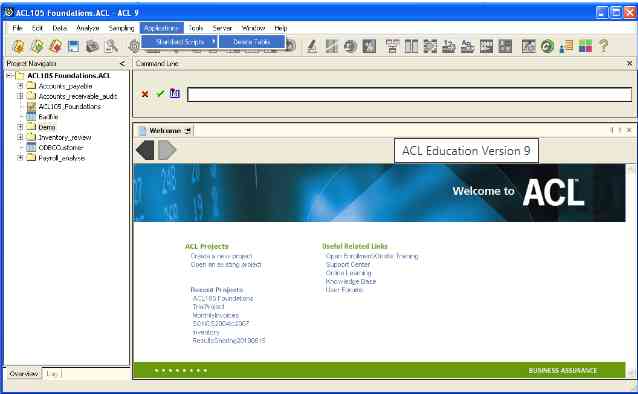638x394 pixels.
Task: Click the person-with-notes toolbar icon
Action: [566, 46]
